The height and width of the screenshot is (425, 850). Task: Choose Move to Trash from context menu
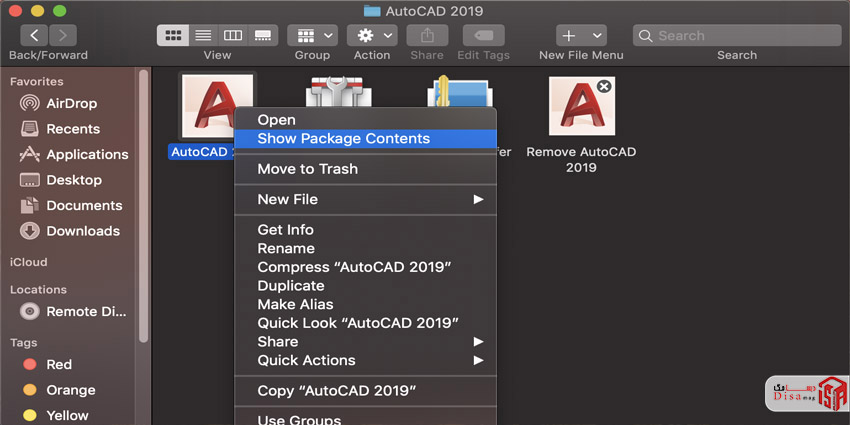pos(307,169)
